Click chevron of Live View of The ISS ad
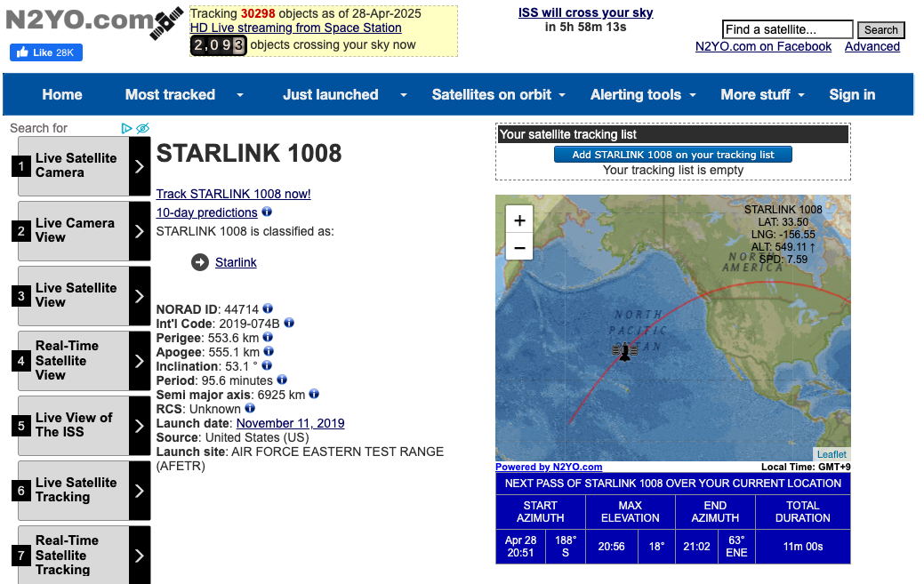The image size is (924, 584). pos(140,426)
